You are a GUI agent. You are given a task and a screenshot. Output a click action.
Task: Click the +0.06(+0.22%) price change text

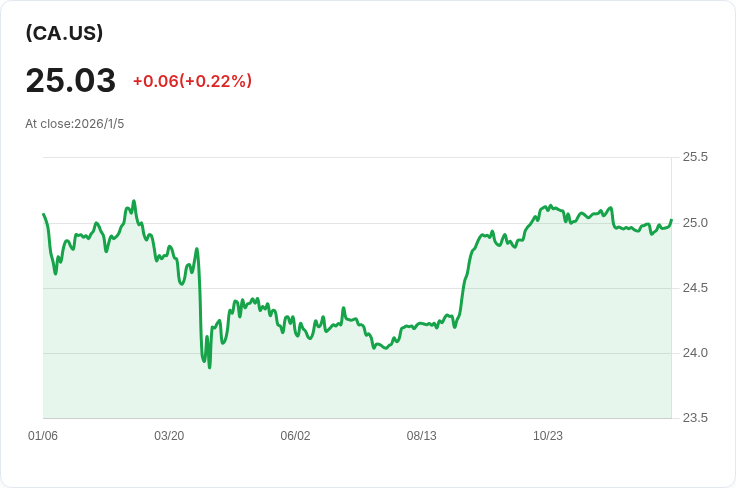click(x=192, y=81)
